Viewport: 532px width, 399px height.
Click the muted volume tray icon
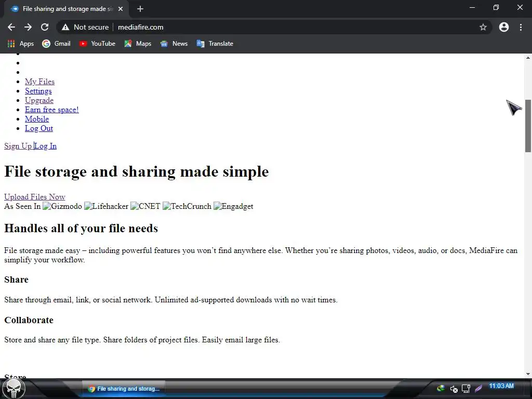454,389
